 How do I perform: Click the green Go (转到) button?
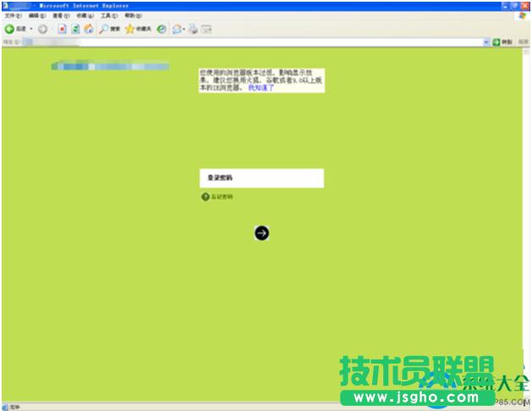coord(502,42)
